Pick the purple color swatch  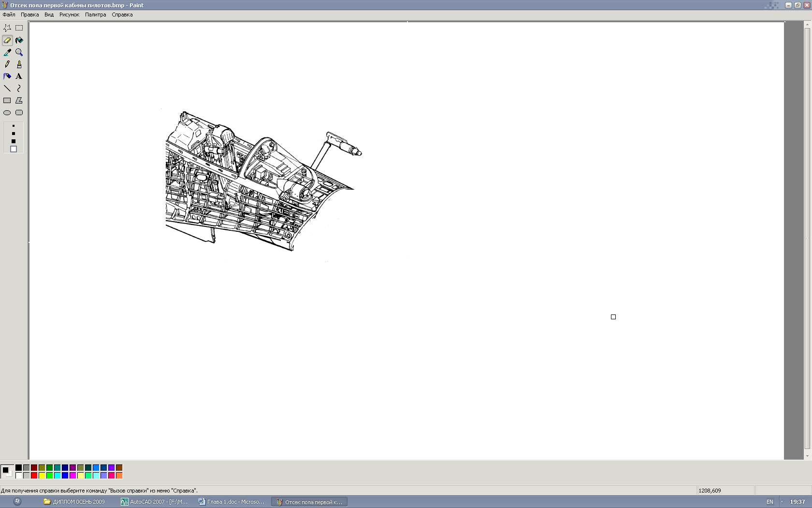coord(73,468)
